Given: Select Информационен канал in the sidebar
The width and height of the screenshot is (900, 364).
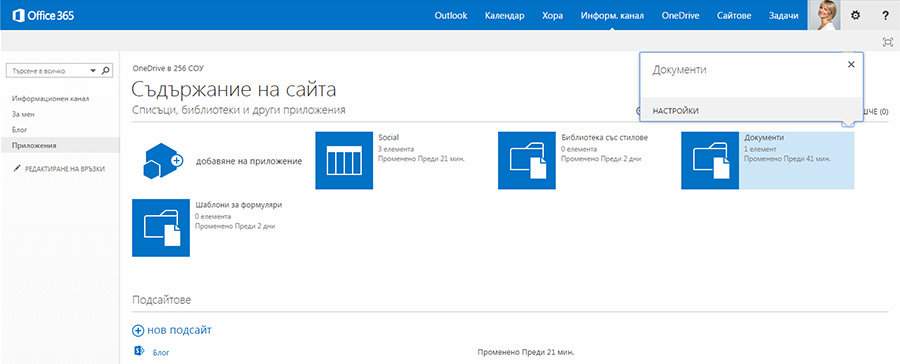Looking at the screenshot, I should (51, 99).
